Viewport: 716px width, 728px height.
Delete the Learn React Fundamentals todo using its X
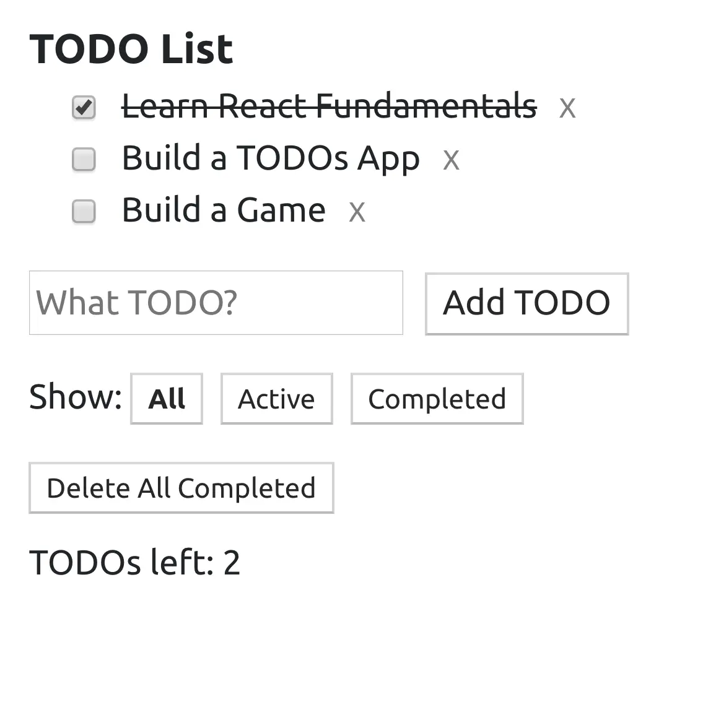tap(567, 107)
